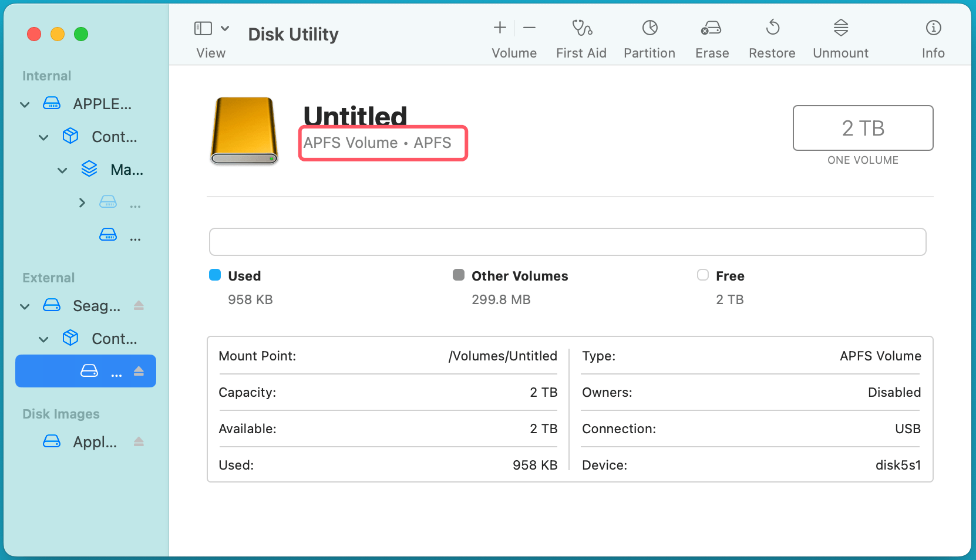Screen dimensions: 976x560
Task: Select the Used space legend indicator
Action: click(x=214, y=275)
